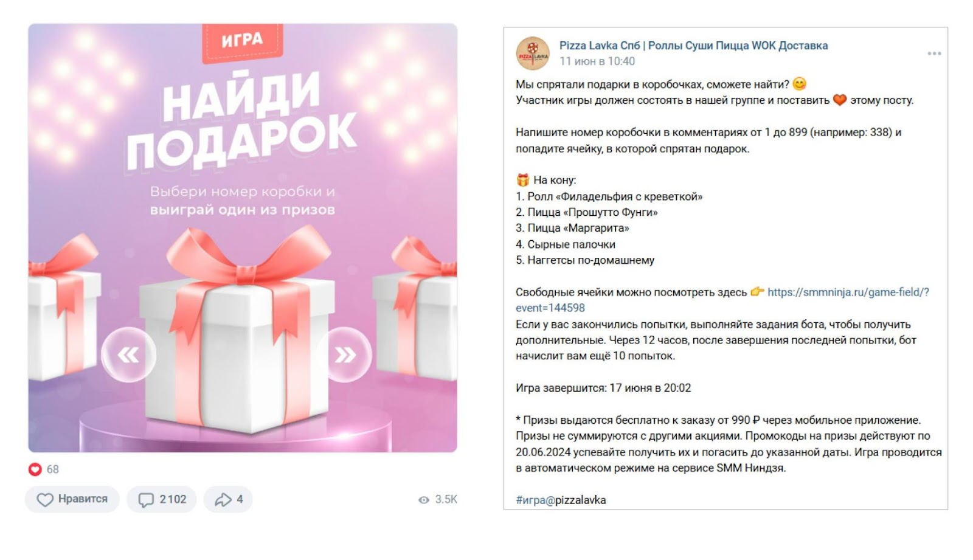The height and width of the screenshot is (560, 973).
Task: Click the gift emoji beside На кону
Action: click(522, 180)
